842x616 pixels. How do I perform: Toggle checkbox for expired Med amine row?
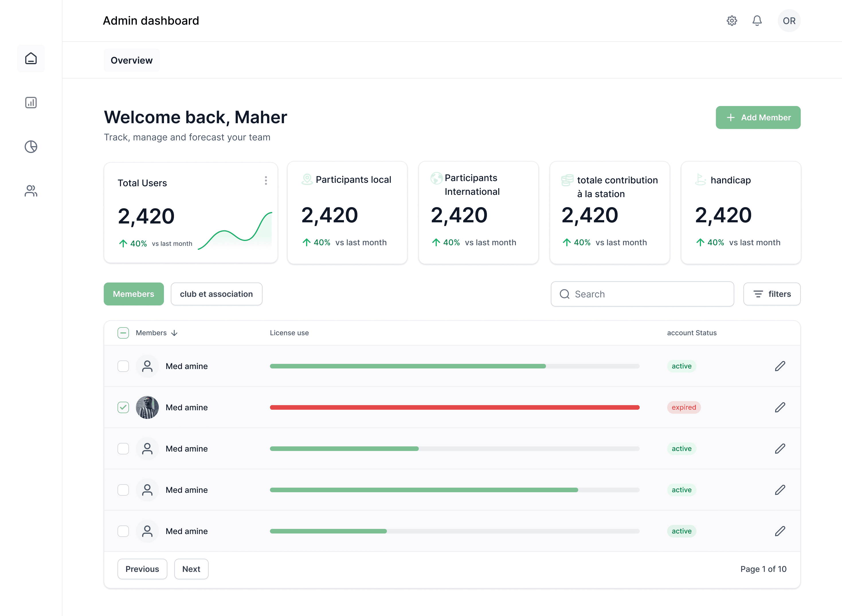coord(123,407)
